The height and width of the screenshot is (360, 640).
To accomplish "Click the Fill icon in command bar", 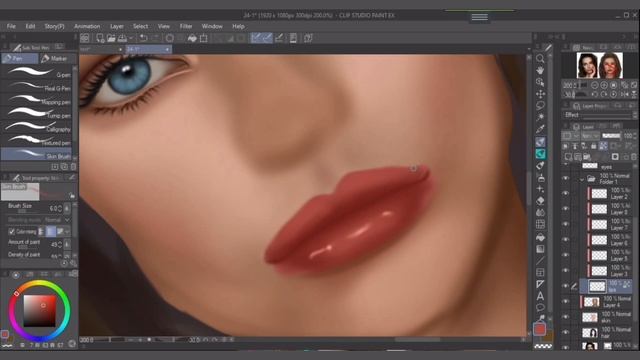I will (192, 38).
